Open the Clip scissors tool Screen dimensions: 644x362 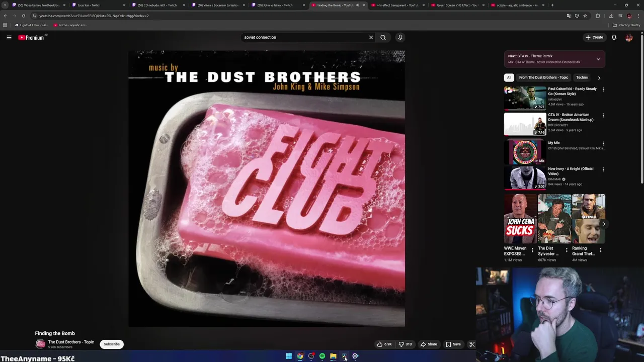472,344
